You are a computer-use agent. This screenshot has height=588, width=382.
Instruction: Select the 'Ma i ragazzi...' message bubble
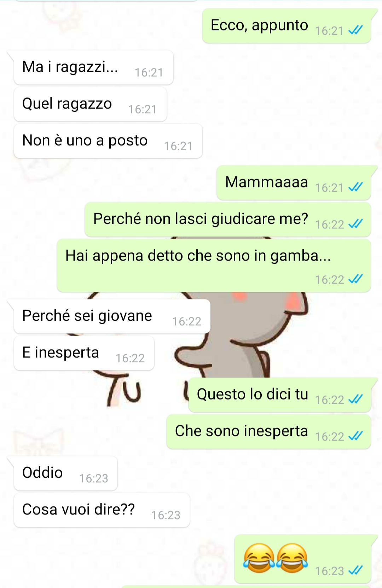[93, 68]
